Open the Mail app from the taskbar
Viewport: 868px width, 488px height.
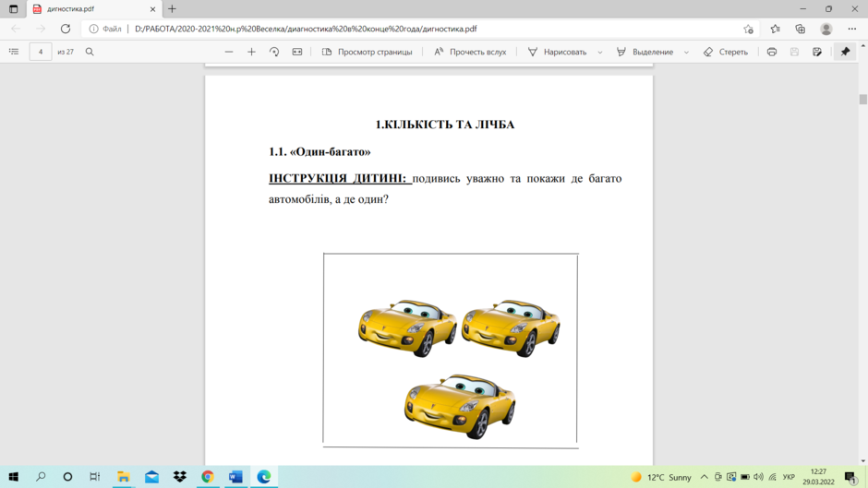tap(151, 476)
